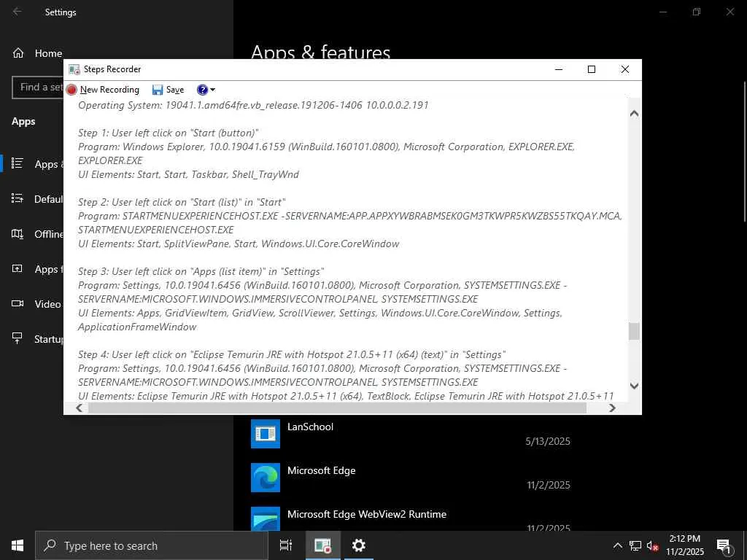Click the Apps & features list icon
The height and width of the screenshot is (560, 747).
click(18, 163)
